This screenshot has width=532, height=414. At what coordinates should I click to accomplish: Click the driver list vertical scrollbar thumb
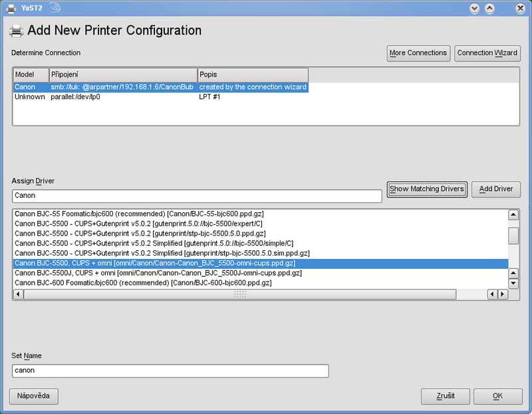click(x=513, y=236)
